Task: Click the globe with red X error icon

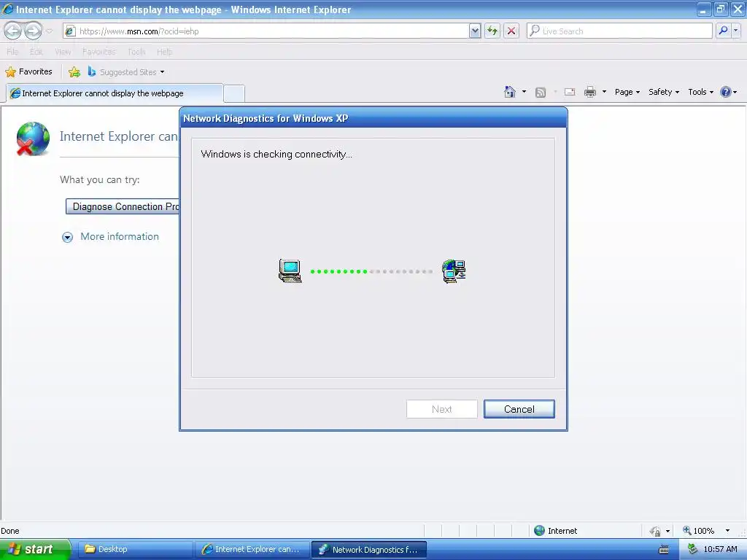Action: [32, 139]
